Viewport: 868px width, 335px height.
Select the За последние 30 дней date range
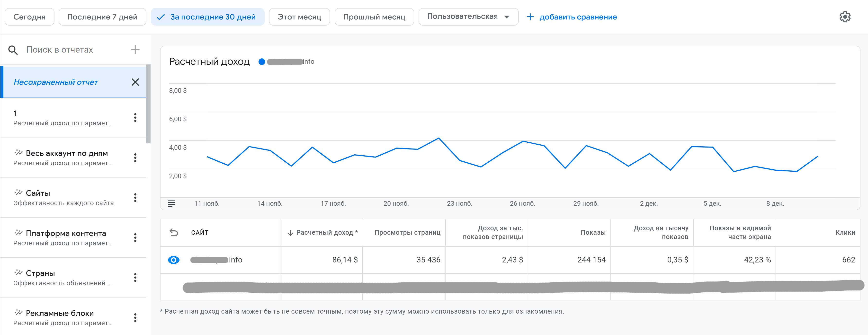pos(207,17)
